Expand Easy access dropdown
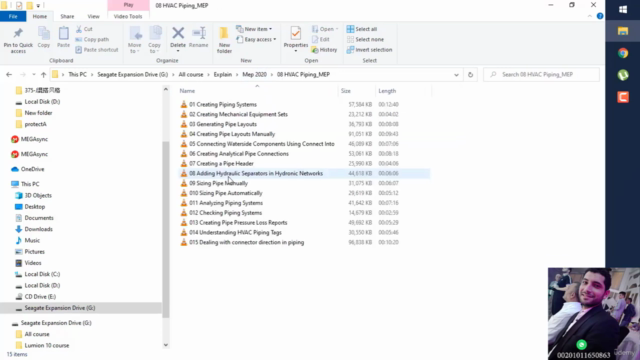Image resolution: width=640 pixels, height=360 pixels. [x=256, y=40]
